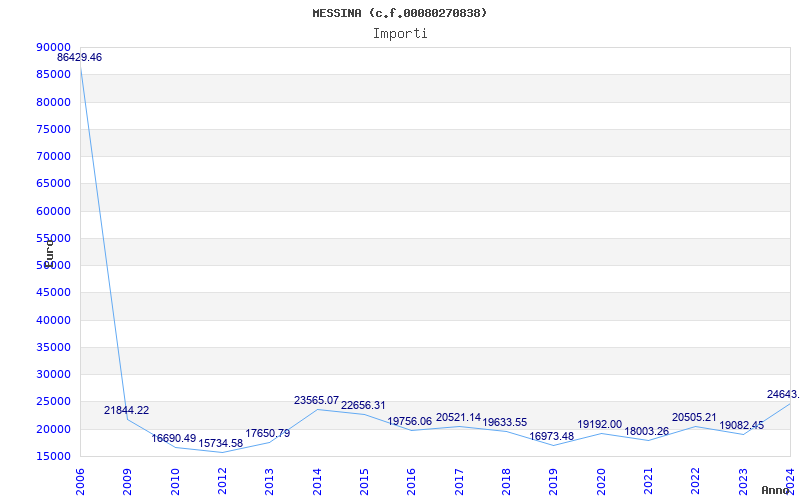The image size is (800, 500).
Task: Click the Importi subtitle
Action: (400, 34)
